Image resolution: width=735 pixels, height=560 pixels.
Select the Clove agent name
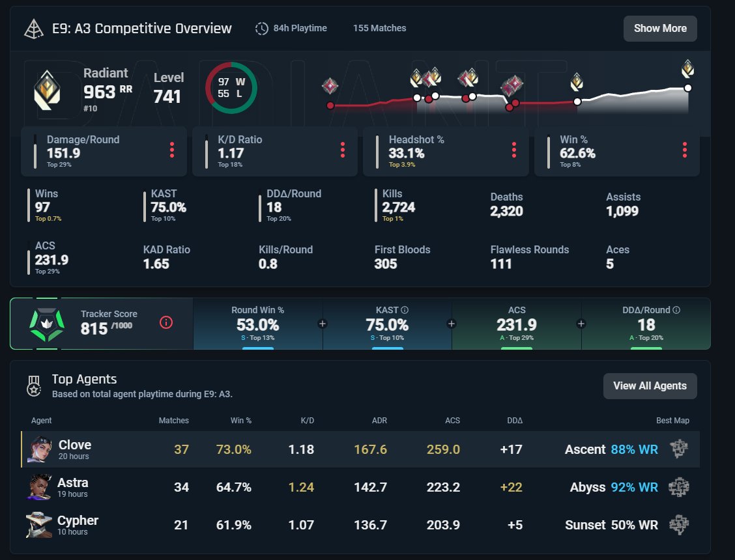point(74,445)
